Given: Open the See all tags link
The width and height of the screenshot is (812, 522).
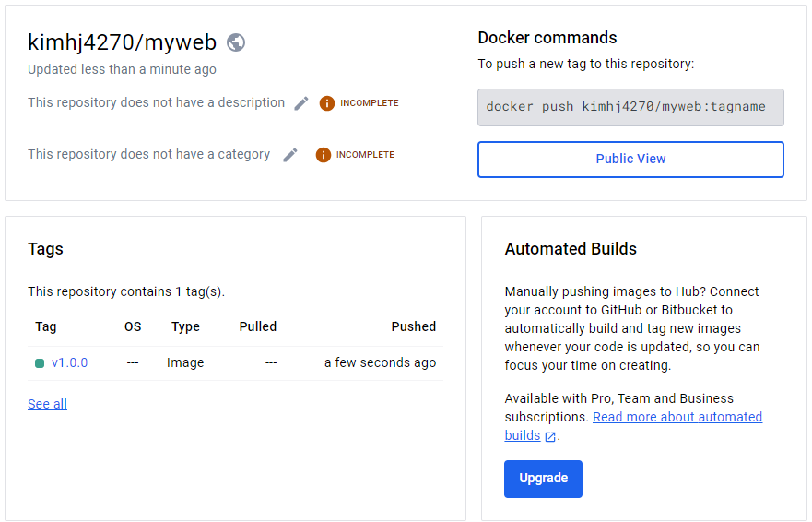Looking at the screenshot, I should (47, 404).
